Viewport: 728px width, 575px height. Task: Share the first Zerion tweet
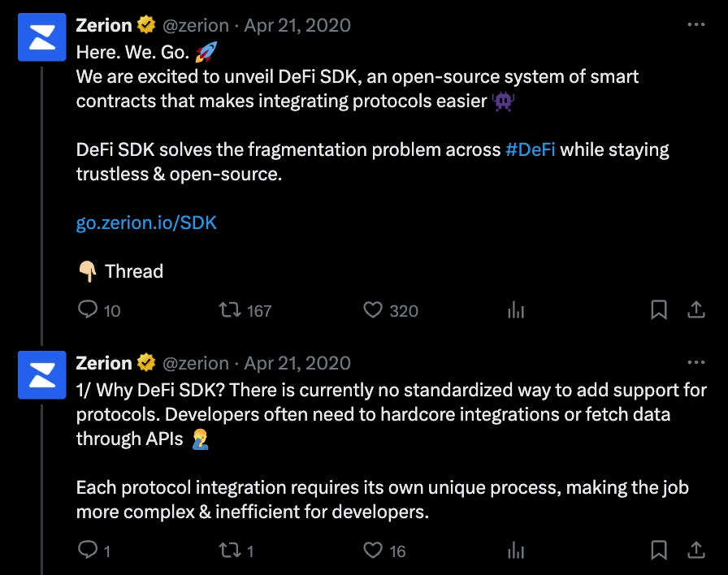pyautogui.click(x=697, y=311)
